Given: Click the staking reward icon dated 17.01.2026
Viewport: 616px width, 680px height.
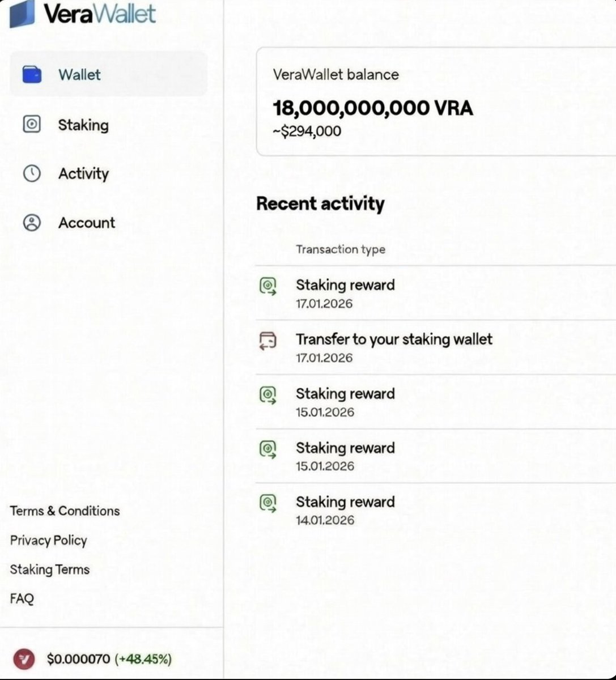Looking at the screenshot, I should [x=268, y=286].
